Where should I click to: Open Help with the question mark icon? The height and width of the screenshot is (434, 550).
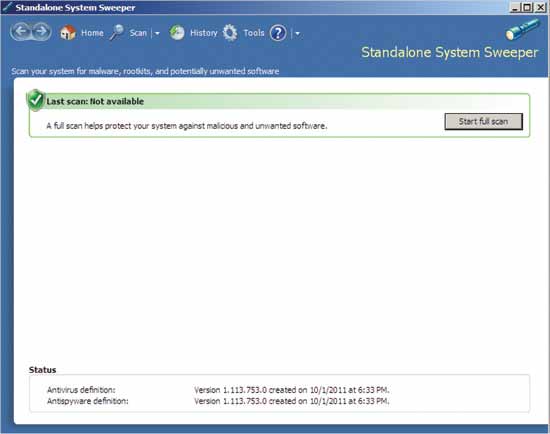click(x=278, y=33)
